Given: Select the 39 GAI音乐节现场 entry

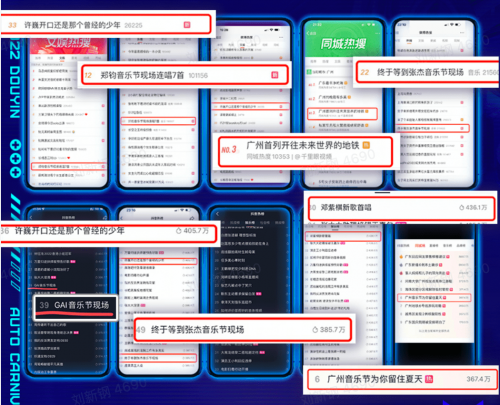Looking at the screenshot, I should (x=76, y=307).
